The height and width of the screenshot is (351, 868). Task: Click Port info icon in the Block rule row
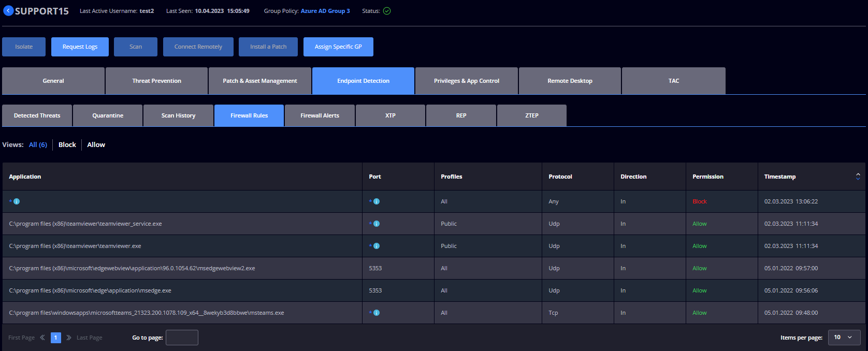tap(377, 201)
